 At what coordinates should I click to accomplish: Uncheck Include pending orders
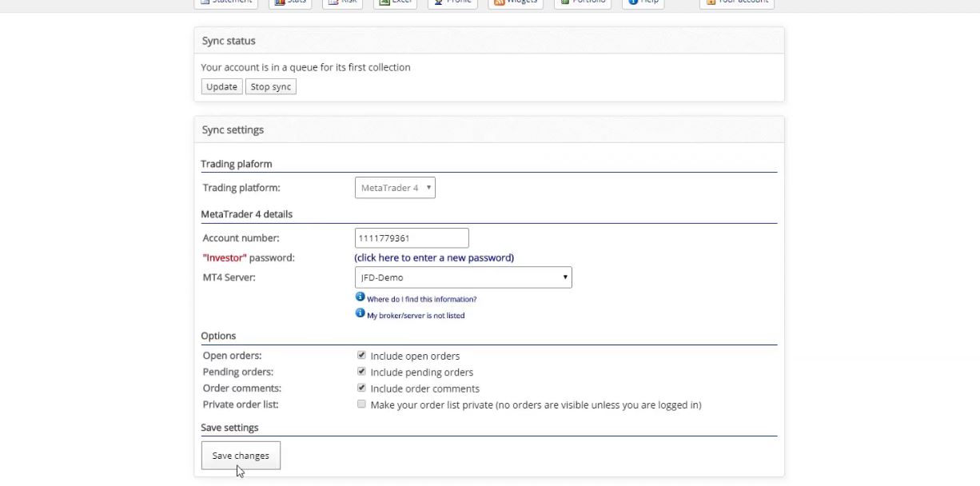click(x=361, y=372)
